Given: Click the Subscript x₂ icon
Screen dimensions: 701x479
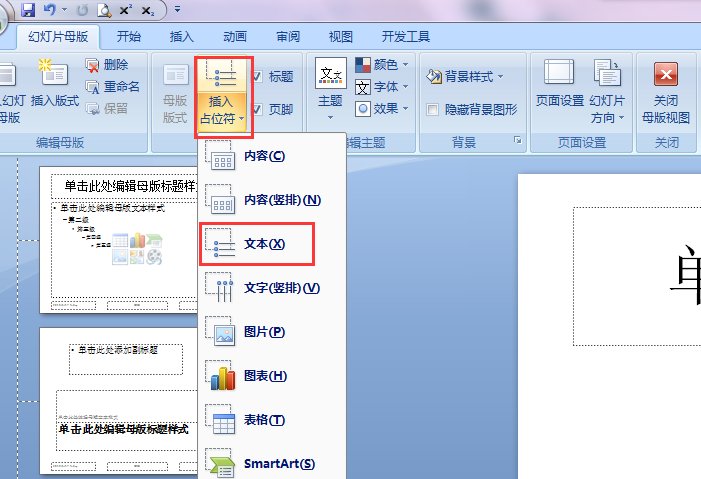Looking at the screenshot, I should pyautogui.click(x=148, y=10).
